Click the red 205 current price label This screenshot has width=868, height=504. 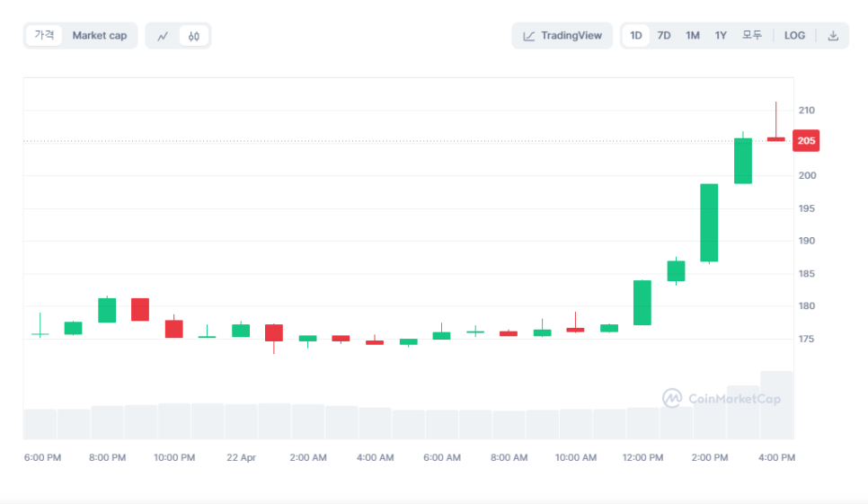click(x=806, y=140)
